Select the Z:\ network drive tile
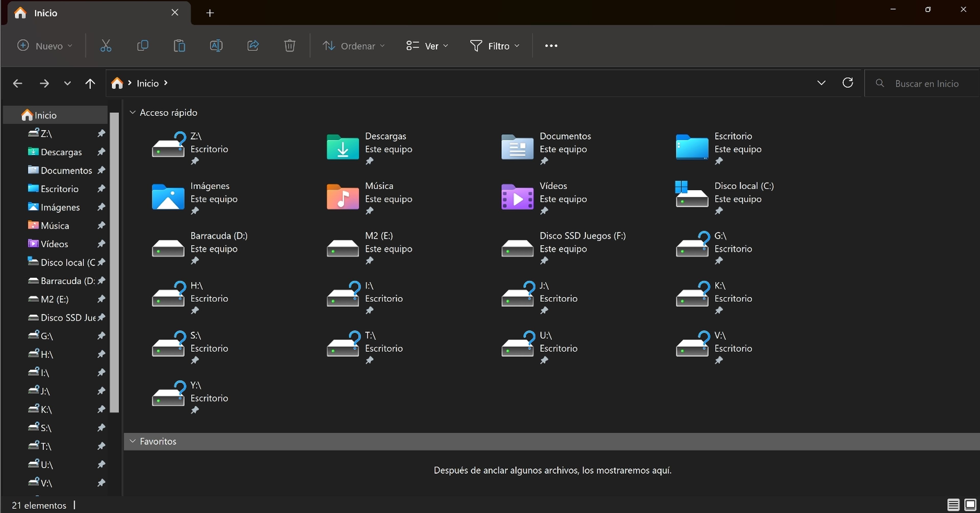980x513 pixels. pyautogui.click(x=190, y=148)
